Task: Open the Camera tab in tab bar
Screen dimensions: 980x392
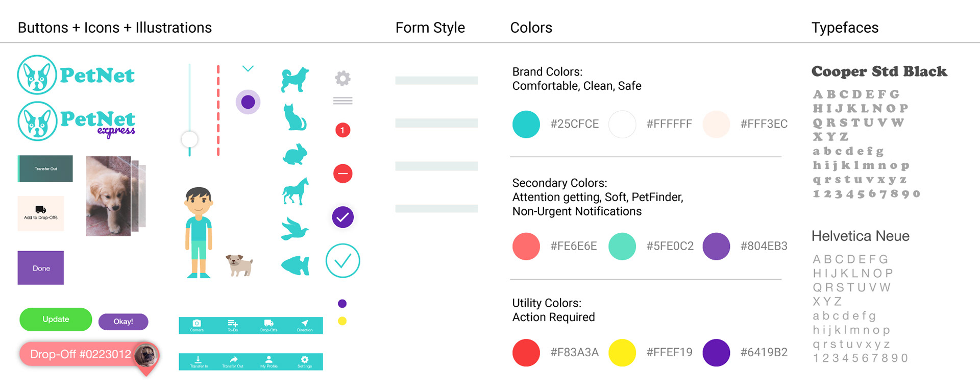Action: 197,326
